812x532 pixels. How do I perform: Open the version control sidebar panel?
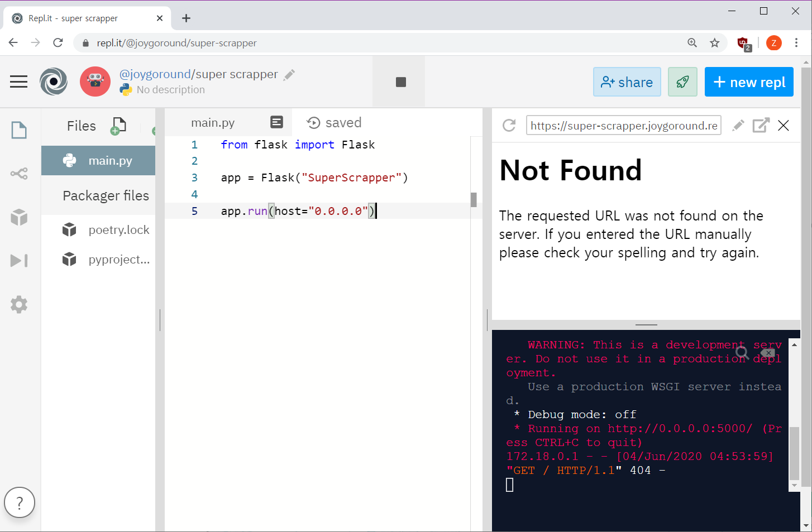coord(19,173)
